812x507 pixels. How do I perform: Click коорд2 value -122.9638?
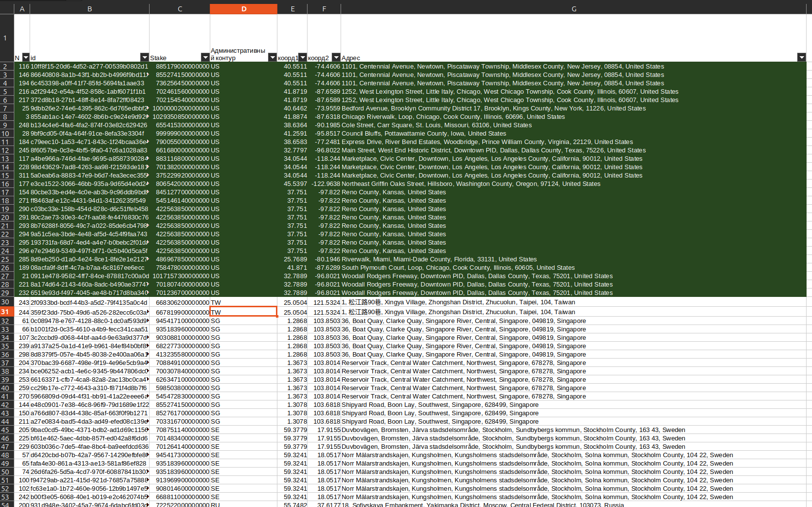point(324,183)
